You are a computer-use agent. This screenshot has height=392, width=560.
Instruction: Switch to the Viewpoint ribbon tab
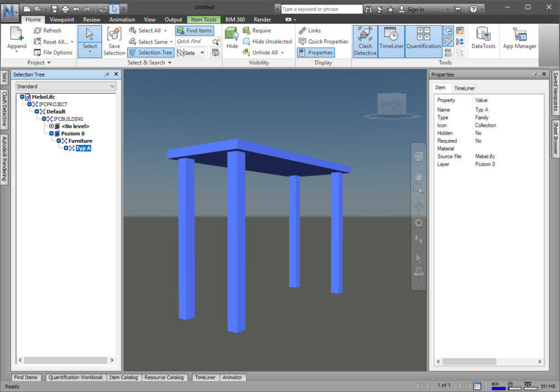pos(62,20)
